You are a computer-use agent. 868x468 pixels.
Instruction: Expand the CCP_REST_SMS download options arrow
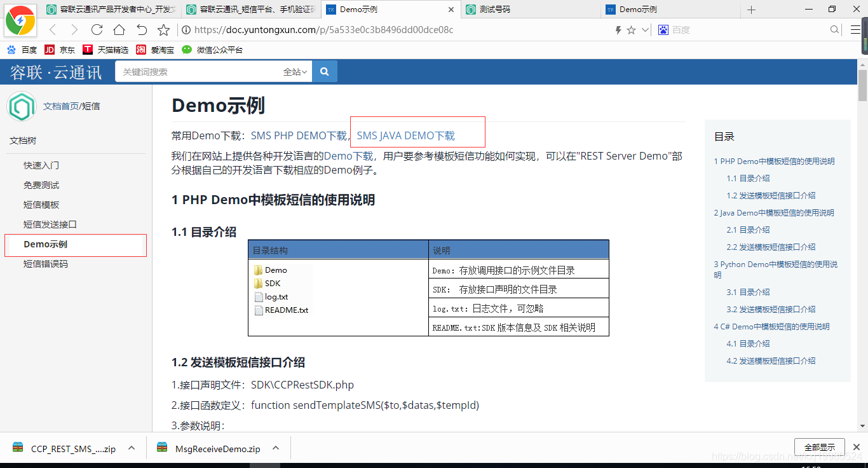131,448
